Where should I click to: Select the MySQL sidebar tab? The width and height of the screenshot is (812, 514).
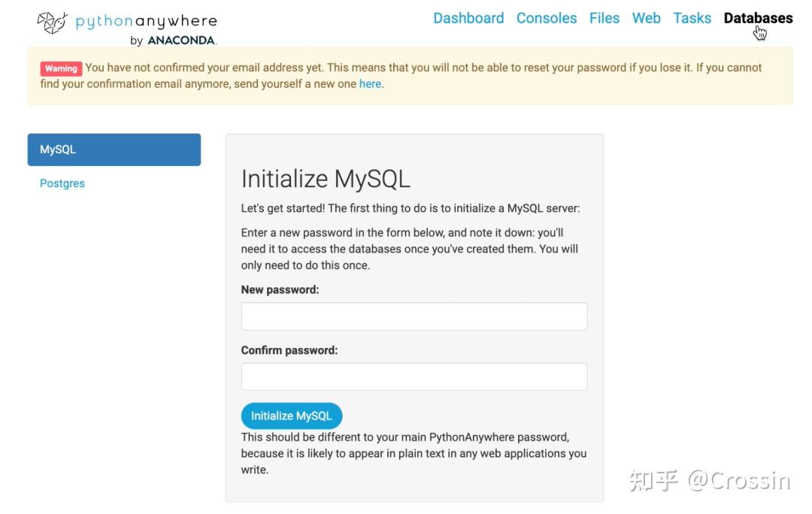tap(114, 150)
